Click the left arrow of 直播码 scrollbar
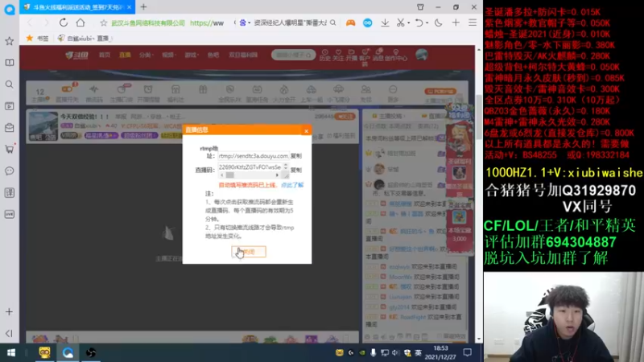 pyautogui.click(x=222, y=175)
